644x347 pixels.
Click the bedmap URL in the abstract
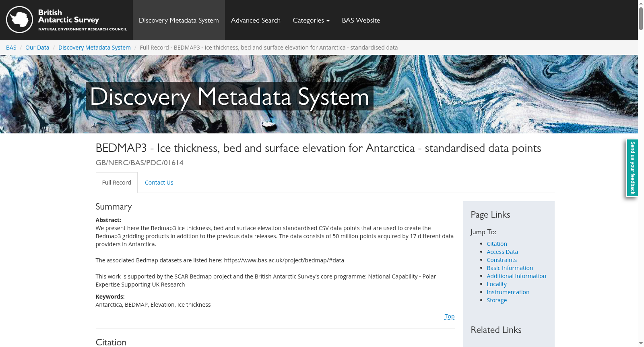click(x=284, y=260)
